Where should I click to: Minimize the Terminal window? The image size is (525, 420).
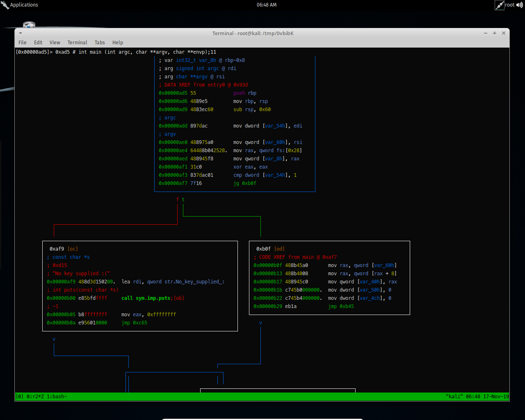point(486,33)
